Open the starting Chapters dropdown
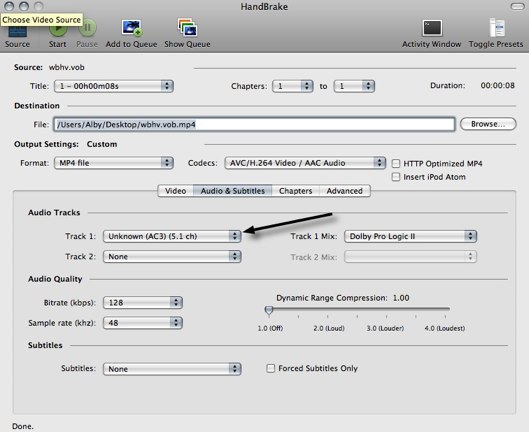529x432 pixels. tap(293, 86)
